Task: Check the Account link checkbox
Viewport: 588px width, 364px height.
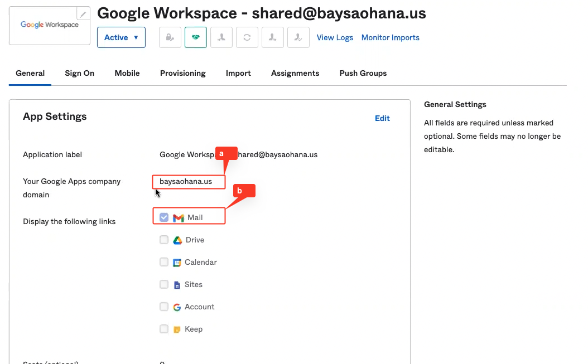Action: 164,307
